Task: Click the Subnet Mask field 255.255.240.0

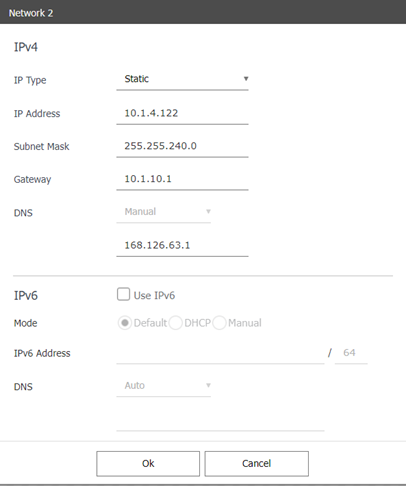Action: (x=182, y=146)
